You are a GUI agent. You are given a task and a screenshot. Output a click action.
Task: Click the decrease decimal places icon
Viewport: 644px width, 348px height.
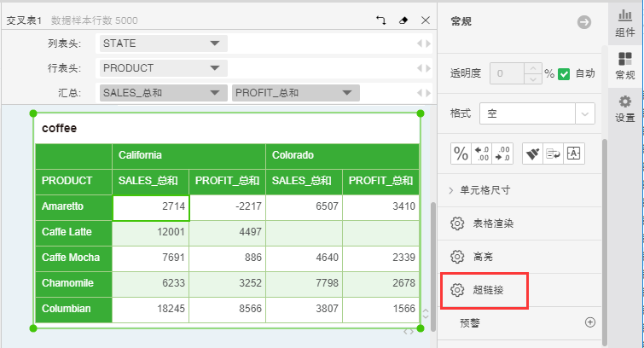(x=482, y=154)
